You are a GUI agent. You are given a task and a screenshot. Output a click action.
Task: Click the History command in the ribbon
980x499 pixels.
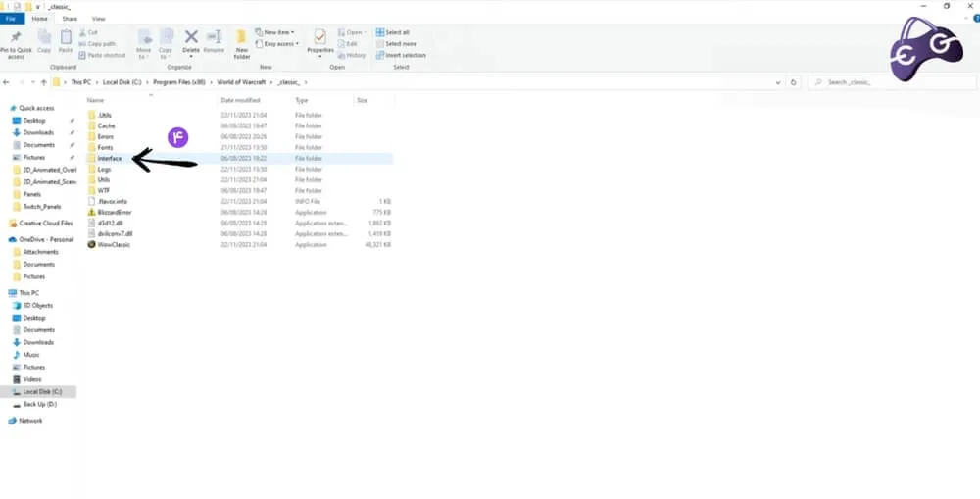[352, 55]
